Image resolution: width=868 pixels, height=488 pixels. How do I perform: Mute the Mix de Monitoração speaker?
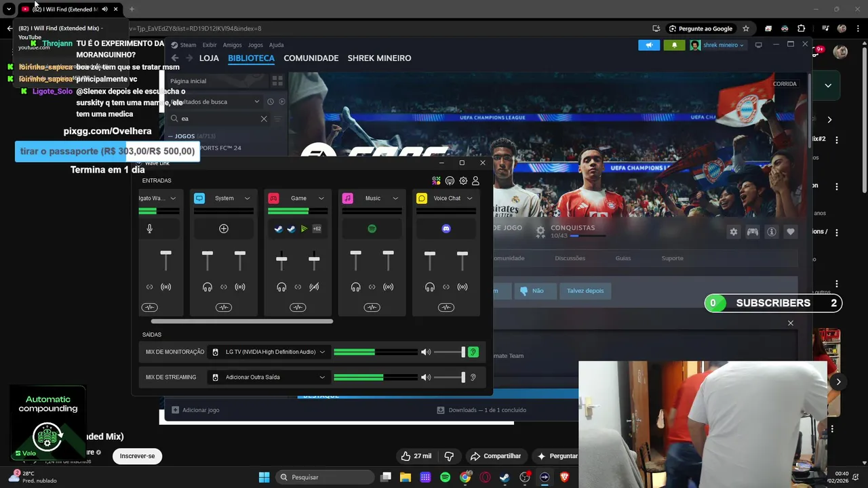pyautogui.click(x=425, y=352)
